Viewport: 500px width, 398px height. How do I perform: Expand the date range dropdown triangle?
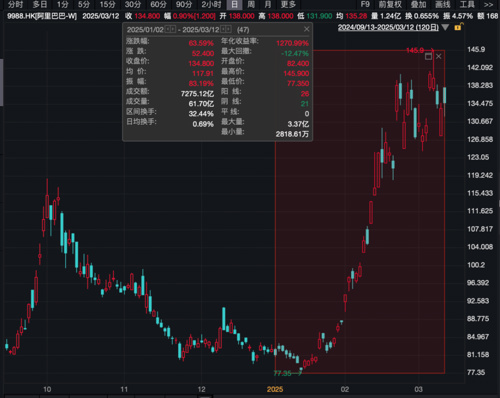pos(445,27)
